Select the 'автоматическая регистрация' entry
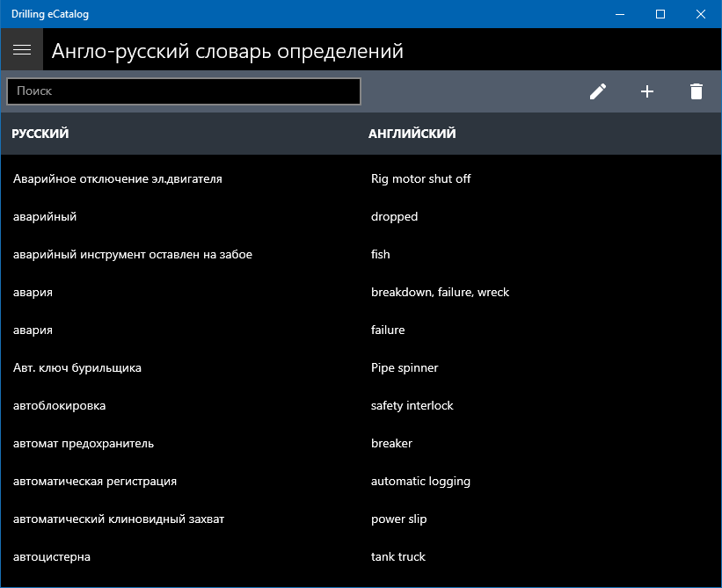722x588 pixels. pyautogui.click(x=95, y=482)
